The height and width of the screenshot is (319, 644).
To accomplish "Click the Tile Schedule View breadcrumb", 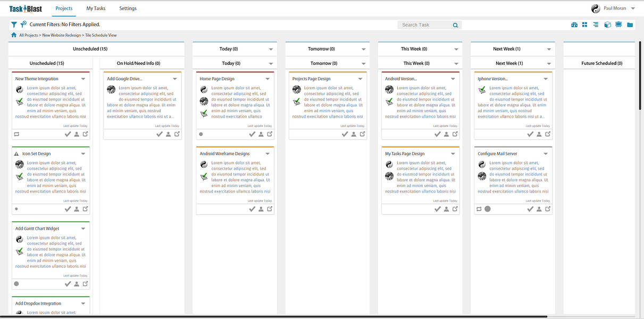I will (x=101, y=35).
